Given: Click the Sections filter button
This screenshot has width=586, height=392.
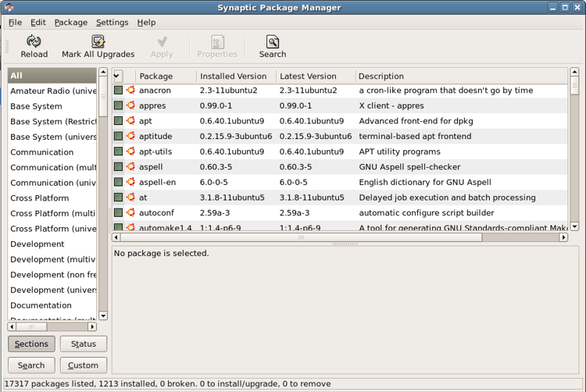Looking at the screenshot, I should tap(31, 344).
